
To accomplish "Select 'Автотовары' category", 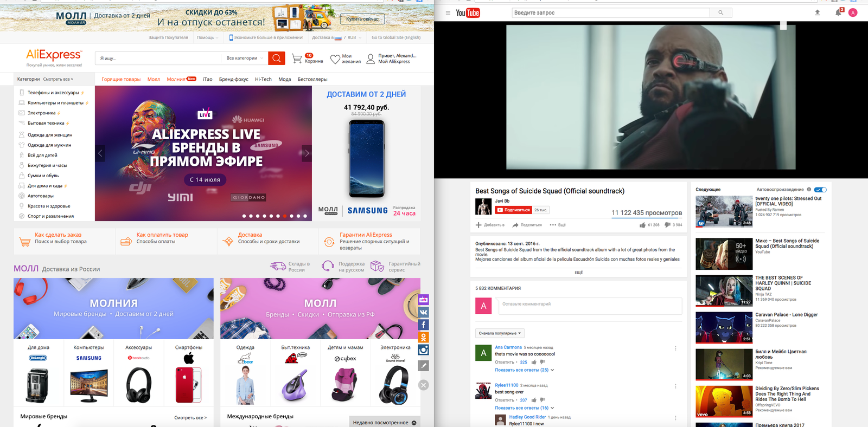I will [41, 196].
